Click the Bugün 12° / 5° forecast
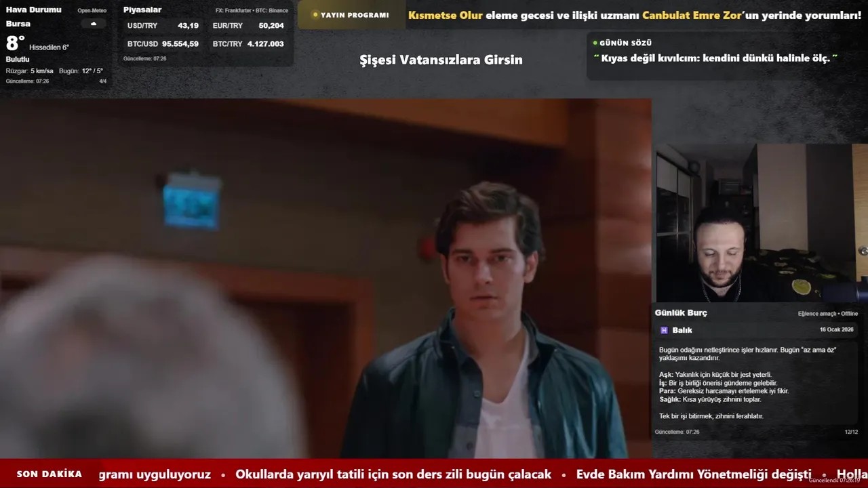Image resolution: width=868 pixels, height=488 pixels. tap(81, 71)
